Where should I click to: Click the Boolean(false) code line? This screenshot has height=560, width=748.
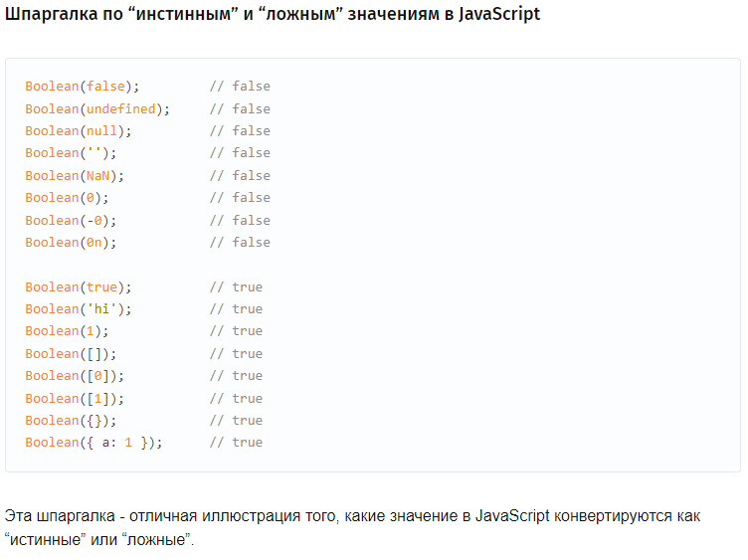(147, 87)
